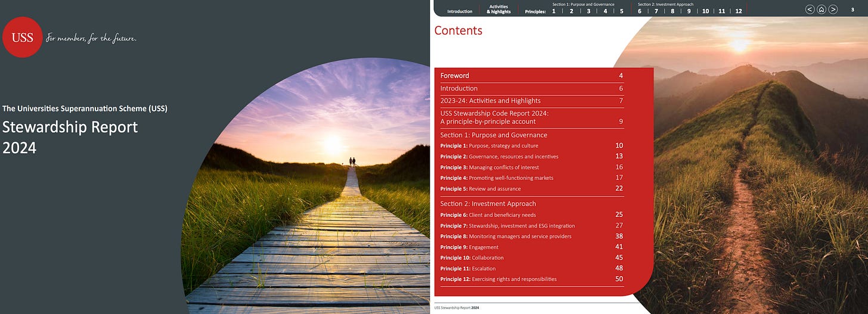This screenshot has height=314, width=868.
Task: Open 'A principle-by-principle account' contents entry
Action: (x=532, y=117)
